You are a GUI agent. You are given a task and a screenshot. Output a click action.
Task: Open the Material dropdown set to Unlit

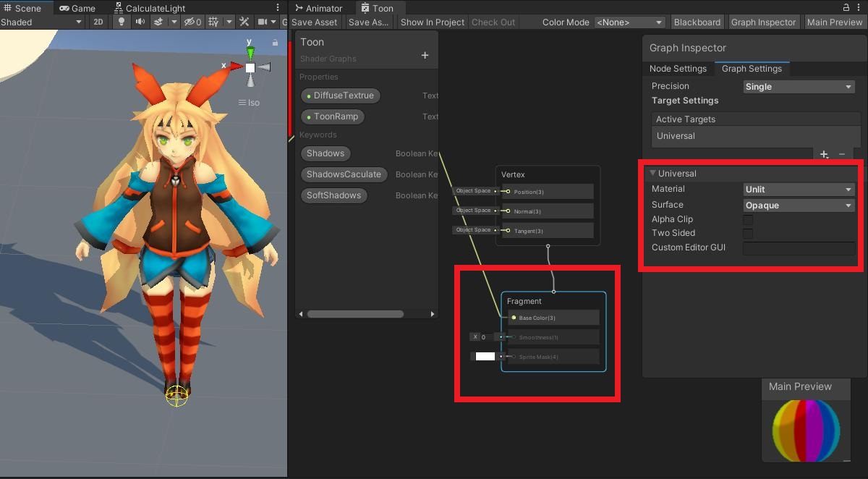click(799, 190)
